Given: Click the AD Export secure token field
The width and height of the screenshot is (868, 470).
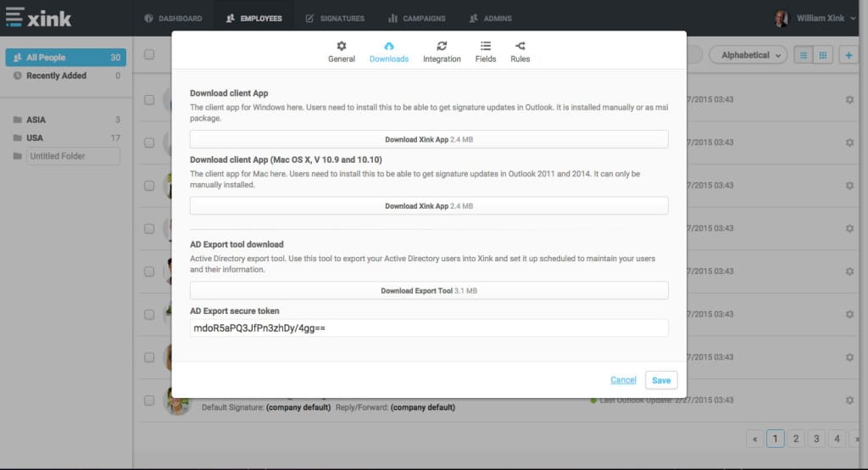Looking at the screenshot, I should [429, 328].
